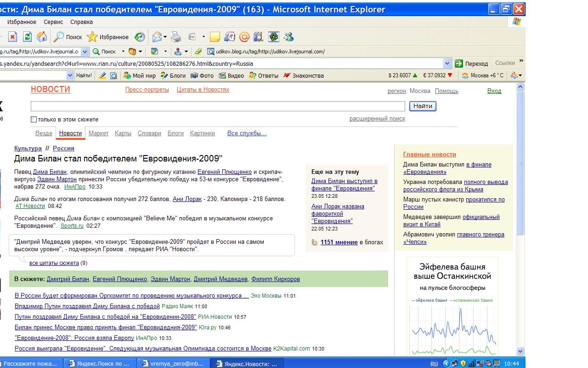588x368 pixels.
Task: Click the RU language indicator in taskbar
Action: (x=434, y=364)
